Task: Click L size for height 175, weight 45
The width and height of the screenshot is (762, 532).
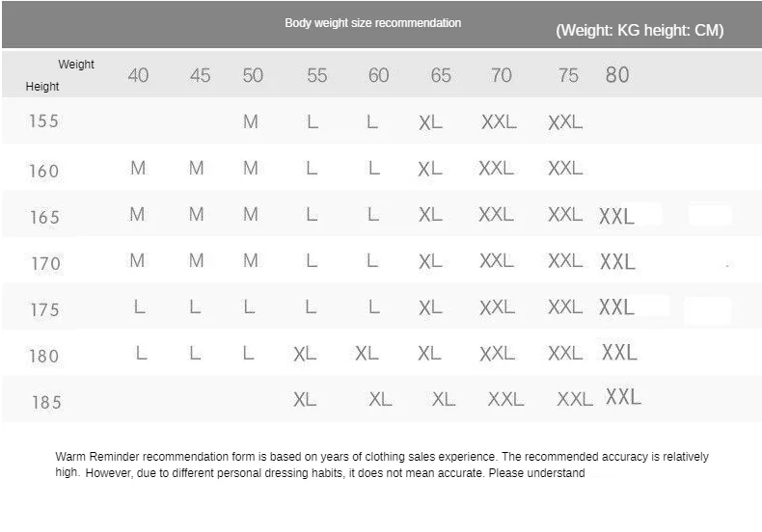Action: coord(195,306)
